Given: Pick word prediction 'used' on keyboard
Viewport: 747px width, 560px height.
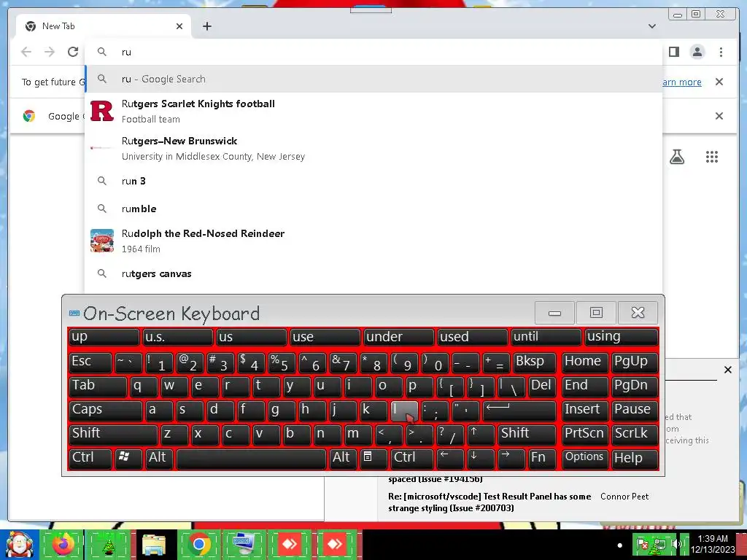Looking at the screenshot, I should pyautogui.click(x=473, y=337).
